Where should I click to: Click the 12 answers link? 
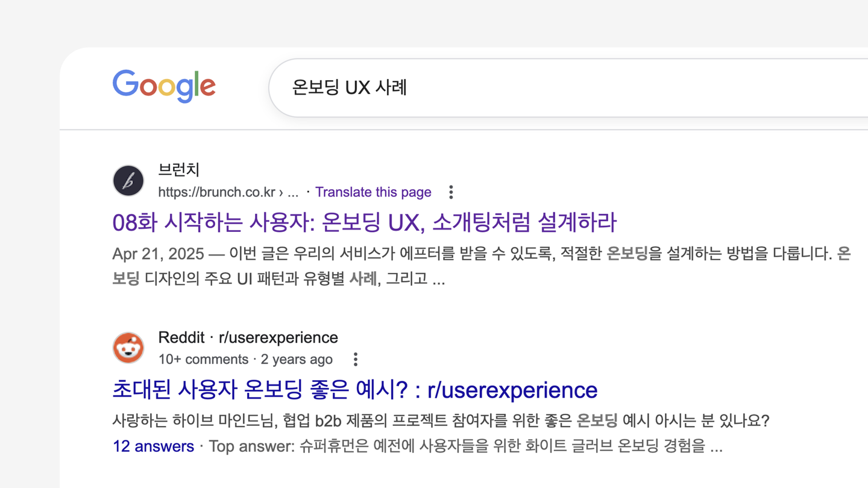tap(153, 446)
